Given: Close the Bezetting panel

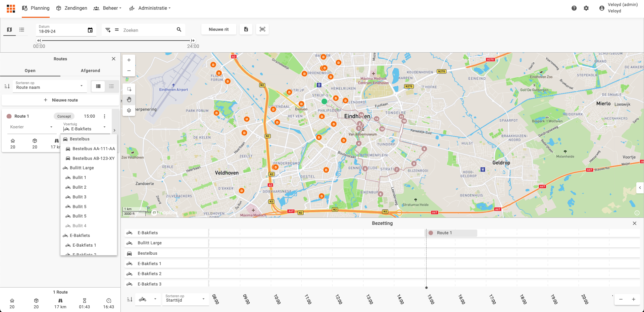Looking at the screenshot, I should pos(634,223).
